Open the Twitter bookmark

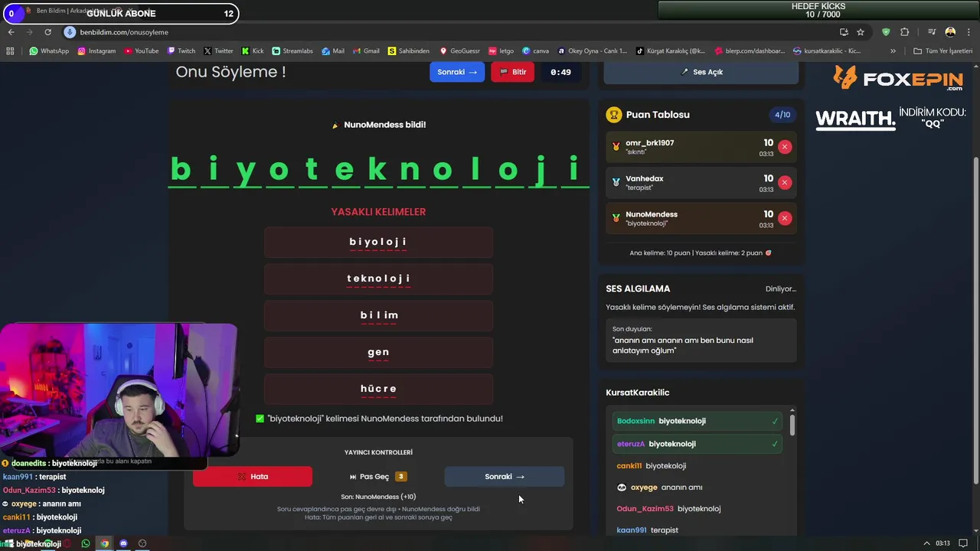click(x=218, y=51)
